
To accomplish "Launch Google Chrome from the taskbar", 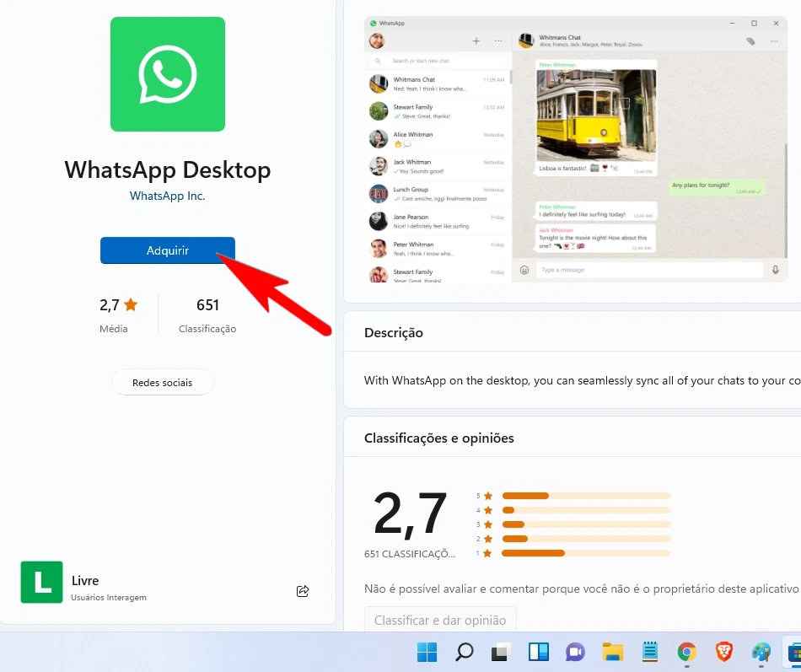I will tap(687, 652).
